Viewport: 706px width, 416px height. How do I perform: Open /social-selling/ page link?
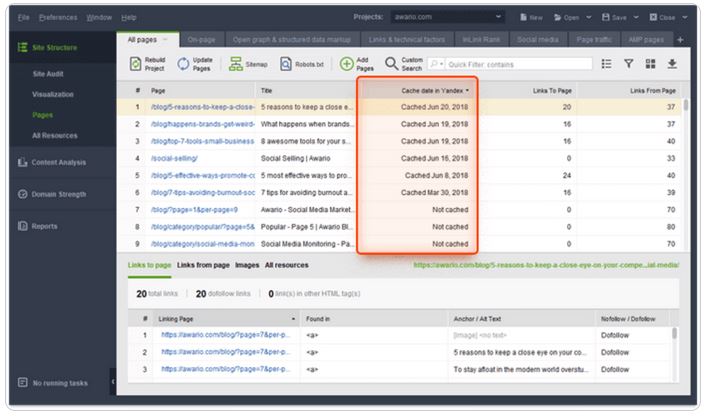click(x=174, y=158)
